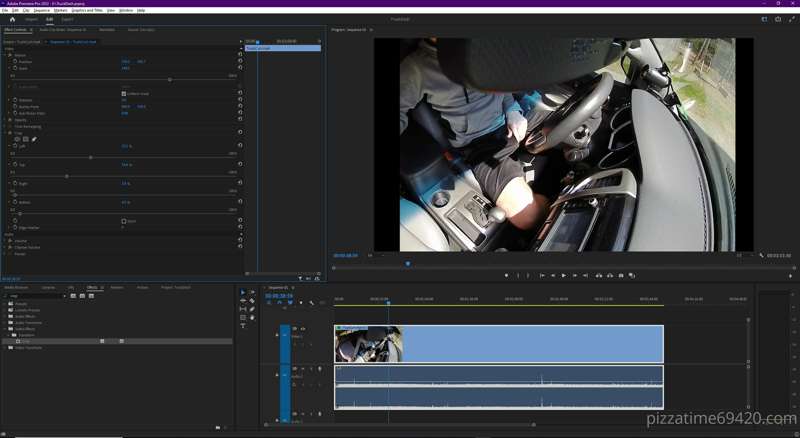Play the sequence in the Program monitor

click(x=563, y=275)
